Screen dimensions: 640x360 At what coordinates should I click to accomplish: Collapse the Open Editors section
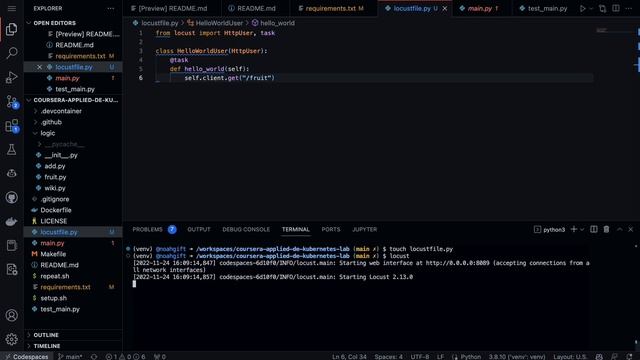point(54,23)
